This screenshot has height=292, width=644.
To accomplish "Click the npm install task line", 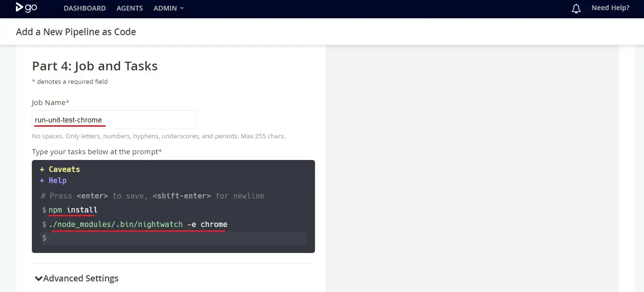I will coord(73,210).
